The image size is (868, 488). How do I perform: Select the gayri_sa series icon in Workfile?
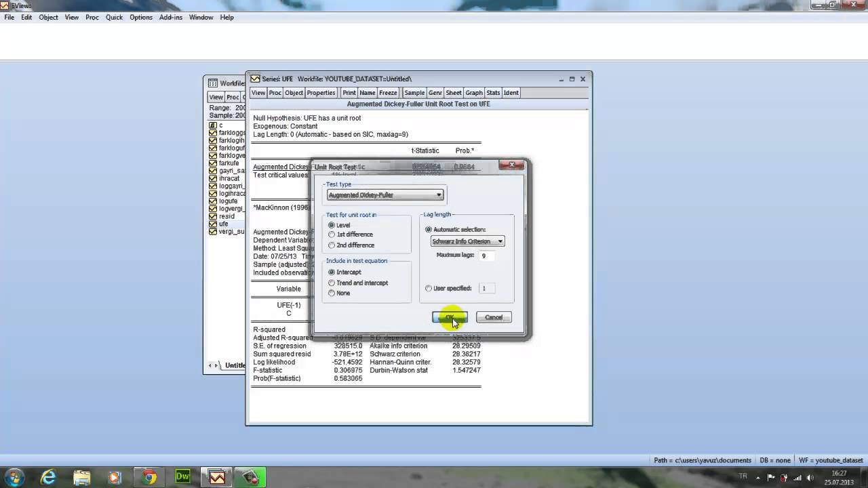point(212,171)
